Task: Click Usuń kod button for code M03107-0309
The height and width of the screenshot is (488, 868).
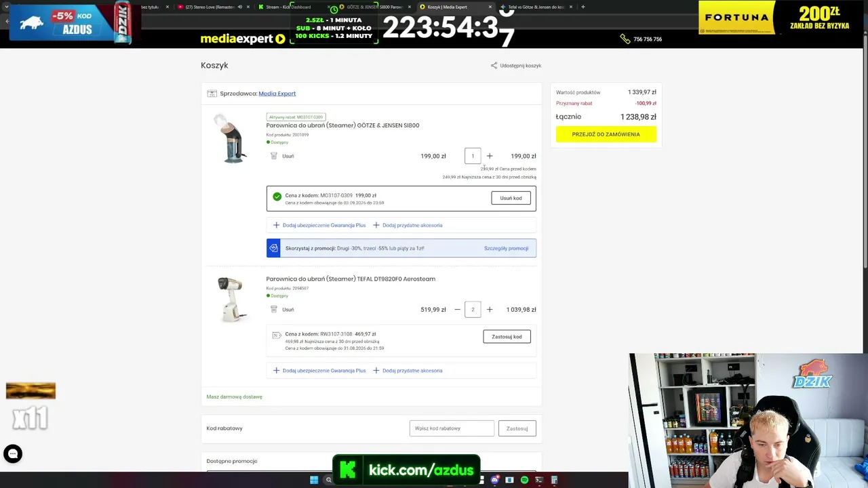Action: click(511, 198)
